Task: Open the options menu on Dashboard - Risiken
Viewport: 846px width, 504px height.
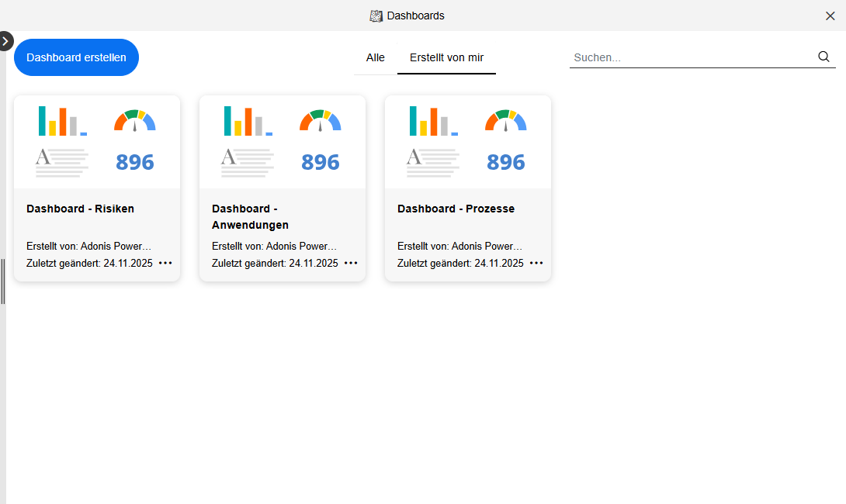Action: tap(165, 263)
